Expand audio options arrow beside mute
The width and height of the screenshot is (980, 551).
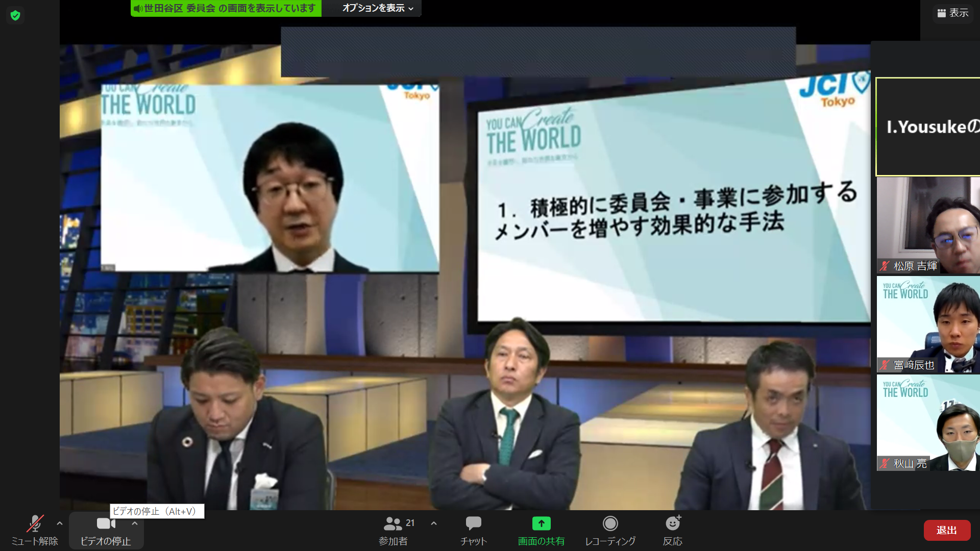pyautogui.click(x=60, y=523)
